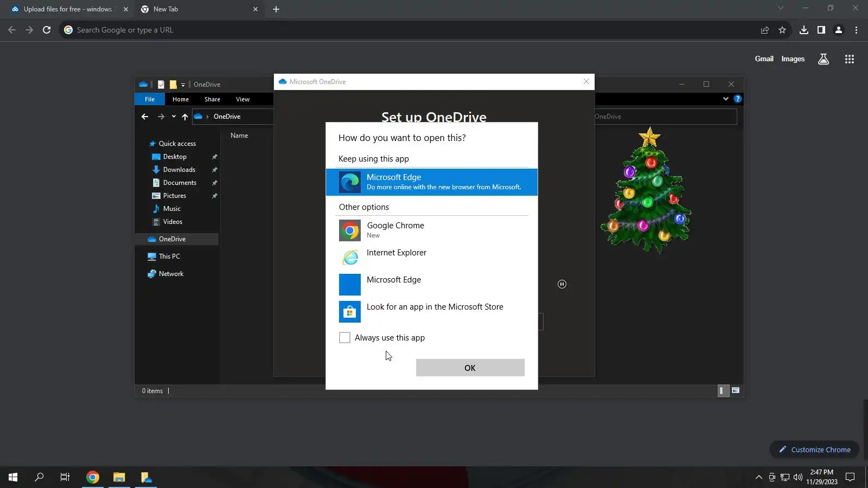Pick Internet Explorer from the app list
Screen dimensions: 868x488
pyautogui.click(x=432, y=257)
